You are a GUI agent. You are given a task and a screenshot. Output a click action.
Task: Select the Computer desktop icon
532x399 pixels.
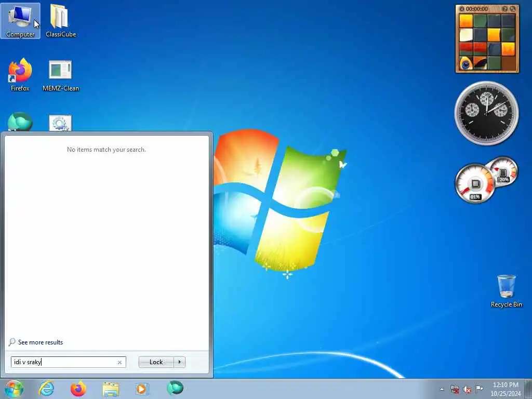(20, 21)
